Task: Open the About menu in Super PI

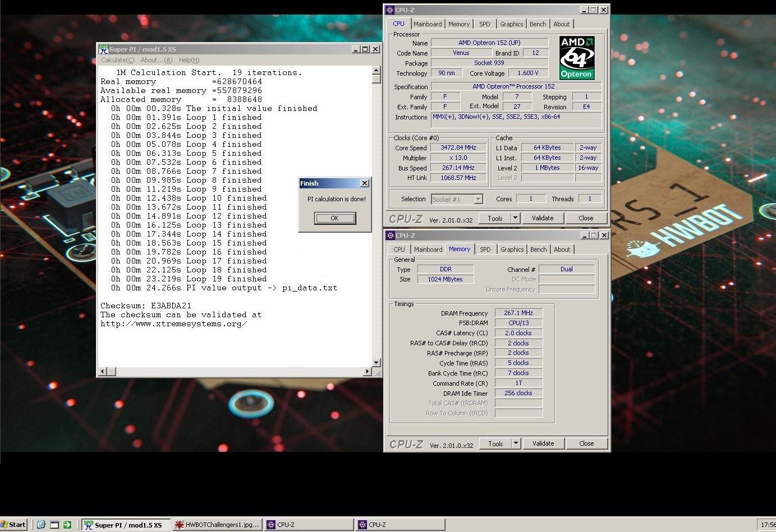Action: pos(157,60)
